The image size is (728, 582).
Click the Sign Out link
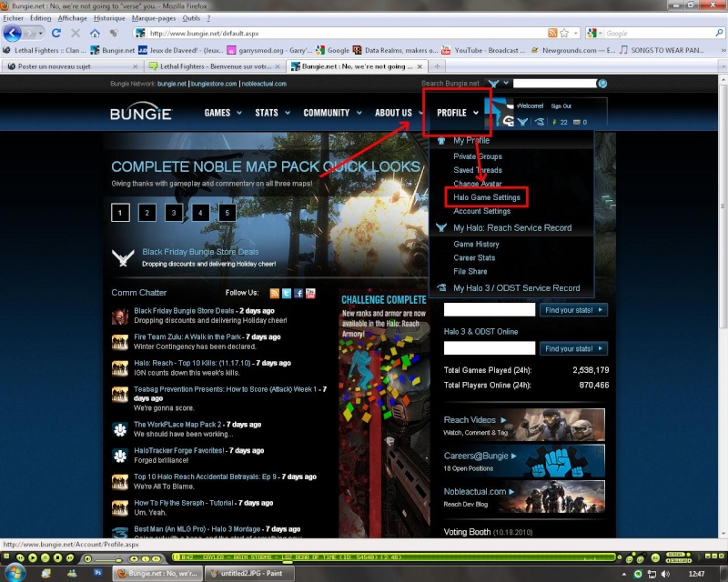[x=561, y=105]
